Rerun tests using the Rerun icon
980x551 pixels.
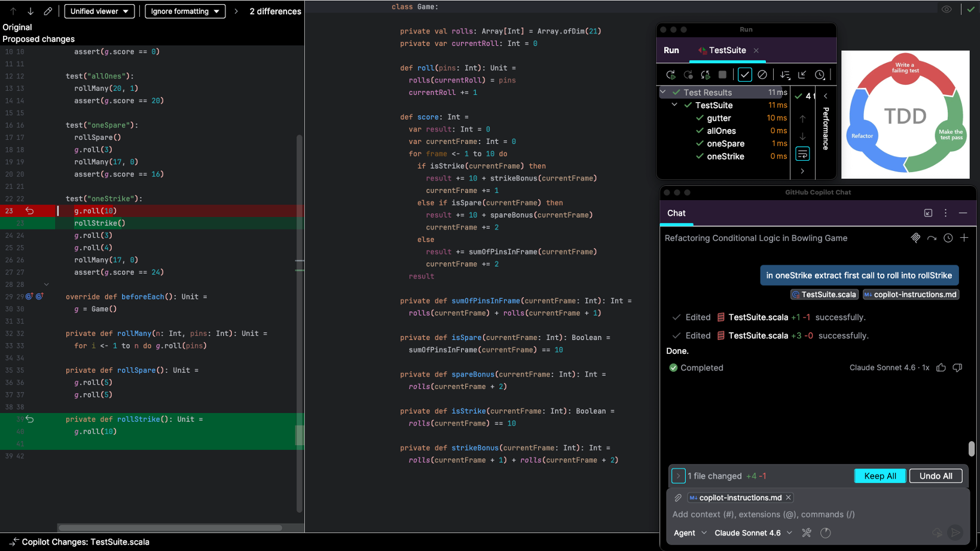670,75
